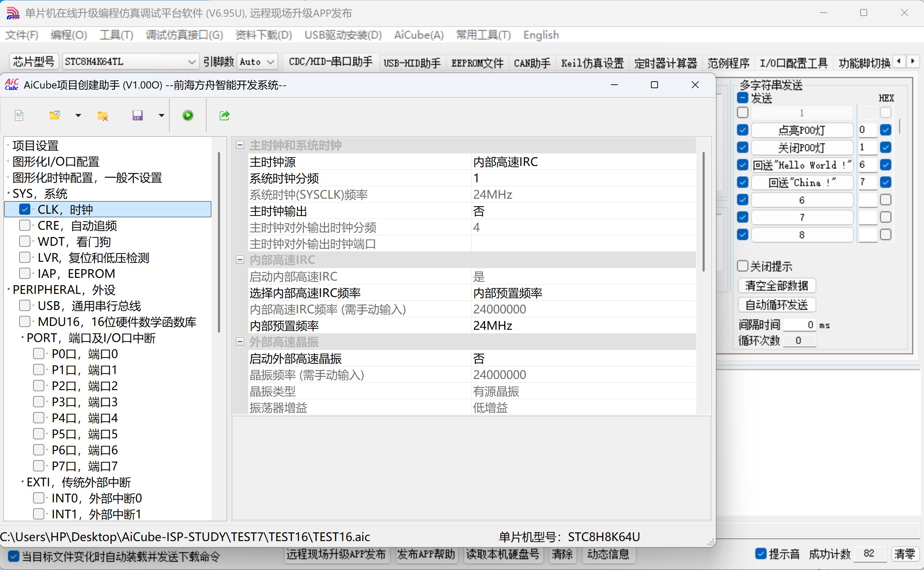
Task: Collapse the PERIPHERAL 外设 tree node
Action: 8,289
